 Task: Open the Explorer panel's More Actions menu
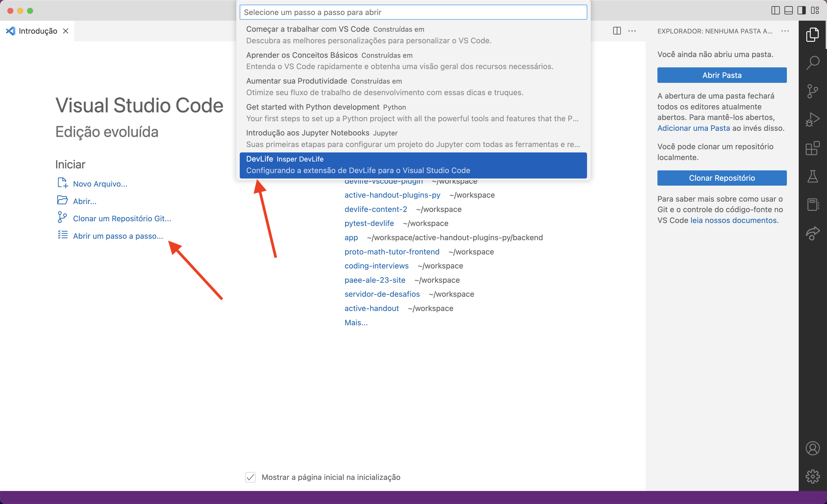(x=785, y=31)
